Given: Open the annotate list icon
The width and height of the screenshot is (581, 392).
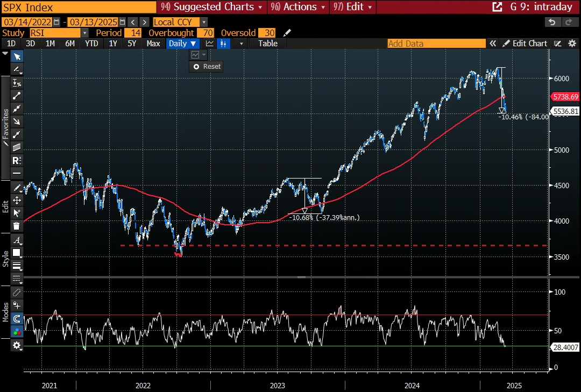Looking at the screenshot, I should (x=558, y=44).
